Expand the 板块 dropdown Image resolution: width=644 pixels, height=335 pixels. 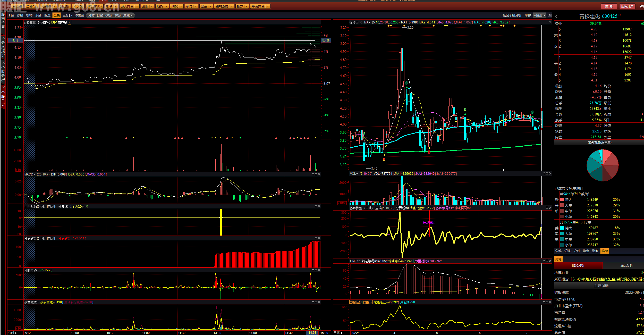115,6
